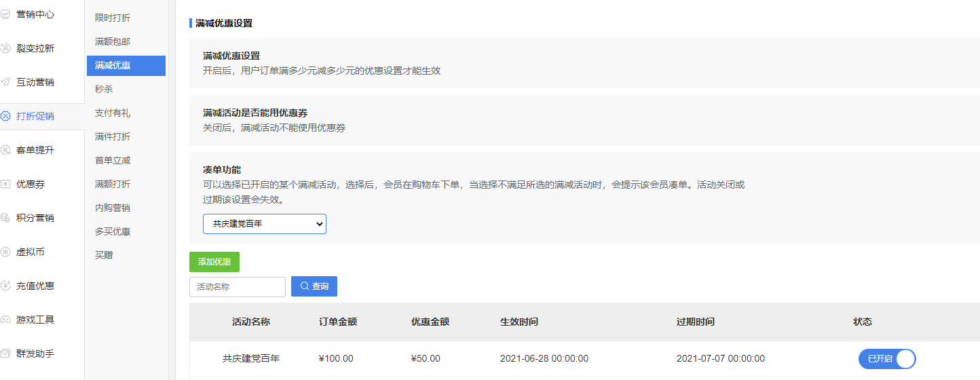Click the 优惠金额 column header

tap(430, 322)
